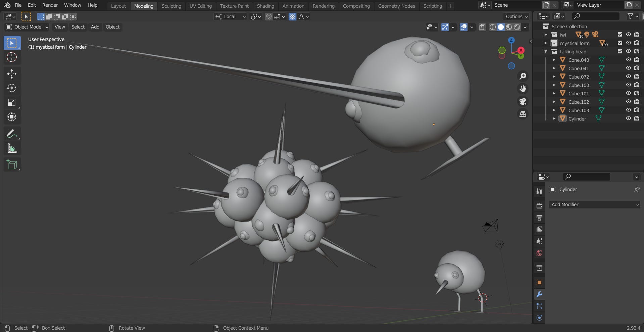Click the Select menu in viewport header
The width and height of the screenshot is (644, 332).
coord(78,27)
